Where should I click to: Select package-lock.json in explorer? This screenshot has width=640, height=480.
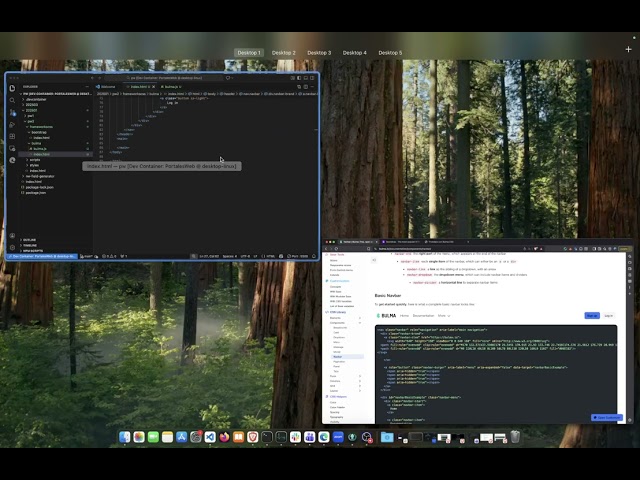(x=39, y=187)
